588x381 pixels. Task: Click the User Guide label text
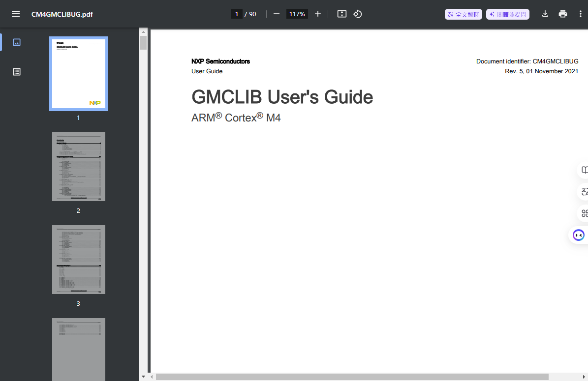point(207,71)
